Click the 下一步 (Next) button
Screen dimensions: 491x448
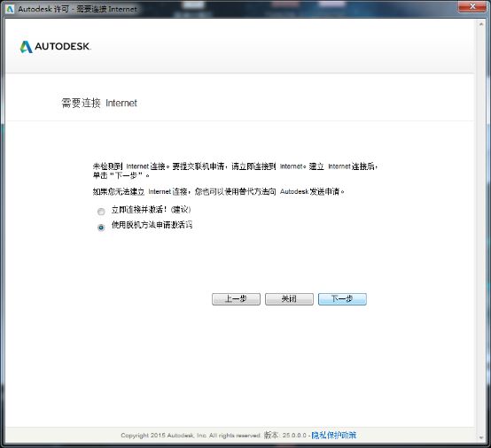(x=342, y=298)
